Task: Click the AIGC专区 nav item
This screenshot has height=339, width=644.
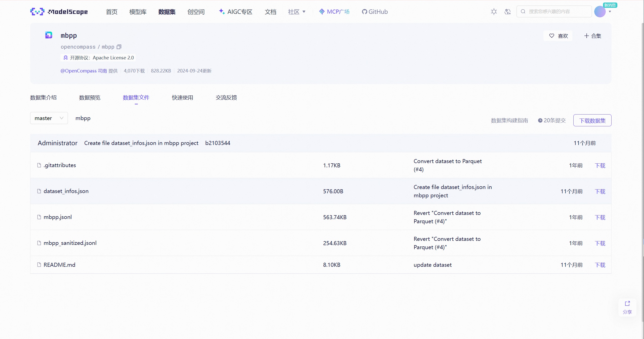Action: [236, 12]
